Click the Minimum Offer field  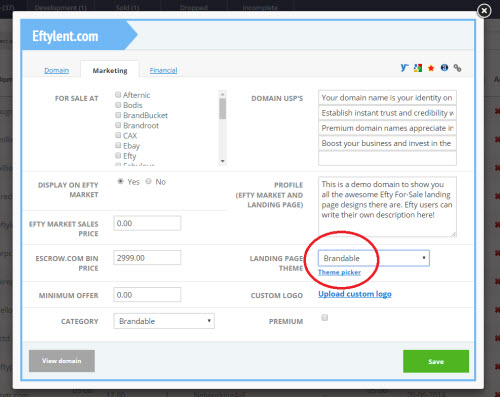coord(147,295)
